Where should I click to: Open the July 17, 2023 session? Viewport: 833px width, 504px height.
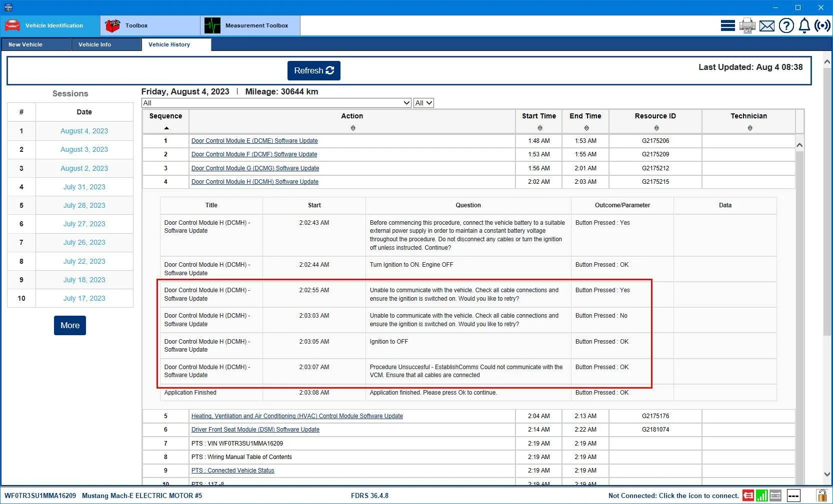[x=84, y=298]
